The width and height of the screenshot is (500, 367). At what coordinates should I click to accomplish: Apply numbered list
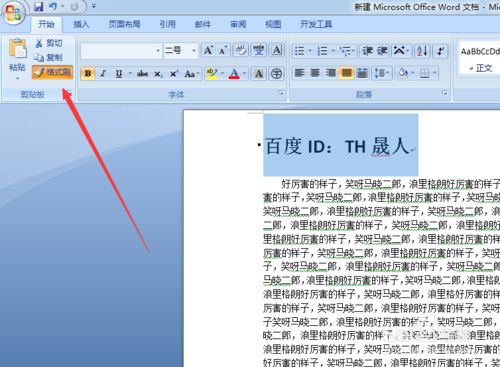click(322, 51)
